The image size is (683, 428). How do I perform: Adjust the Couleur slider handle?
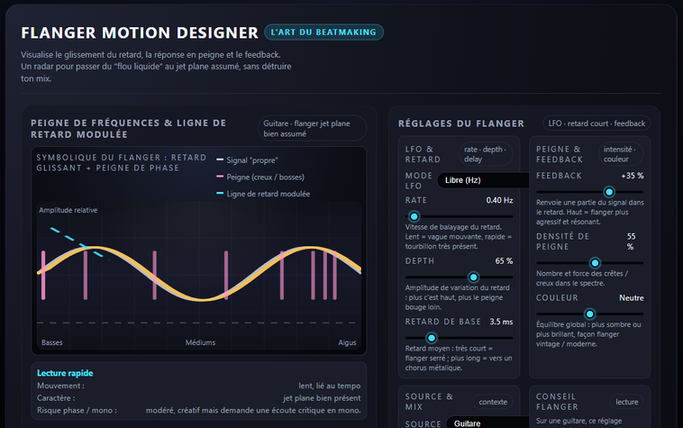tap(590, 314)
